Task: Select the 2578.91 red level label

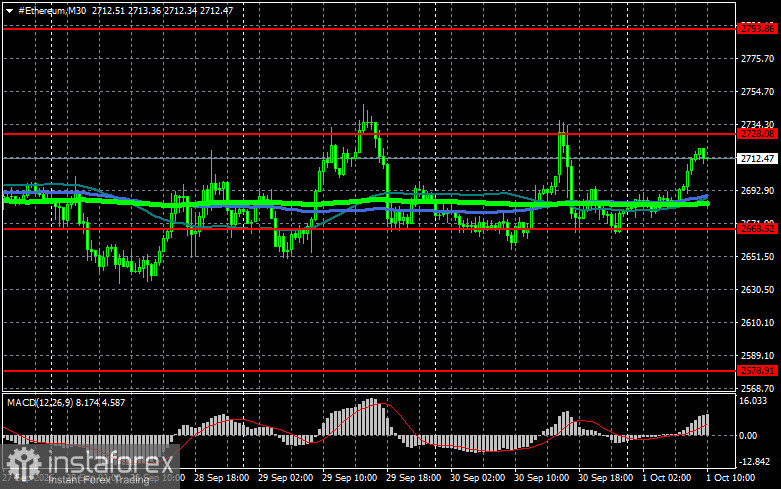Action: pos(757,370)
